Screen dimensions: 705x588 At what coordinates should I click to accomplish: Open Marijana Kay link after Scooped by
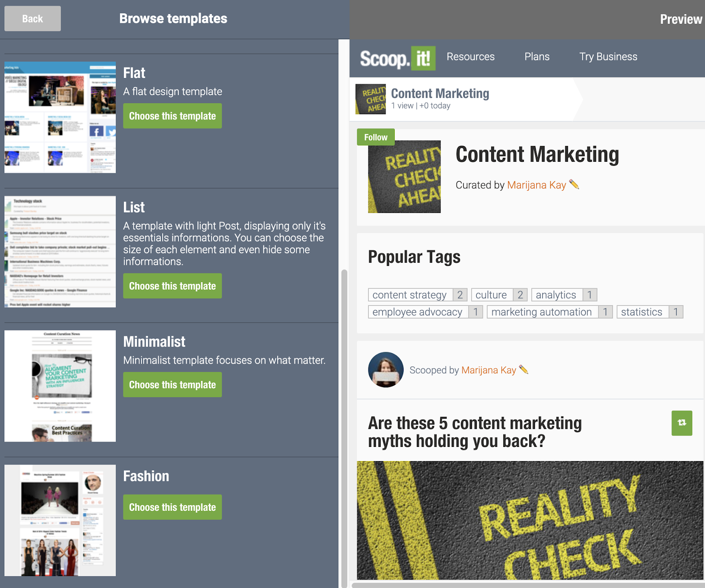pos(489,370)
